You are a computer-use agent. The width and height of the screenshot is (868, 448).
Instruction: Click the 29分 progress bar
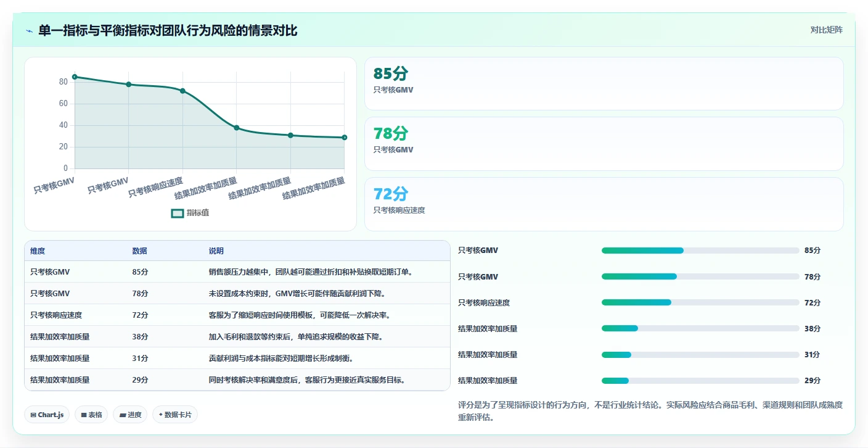700,380
